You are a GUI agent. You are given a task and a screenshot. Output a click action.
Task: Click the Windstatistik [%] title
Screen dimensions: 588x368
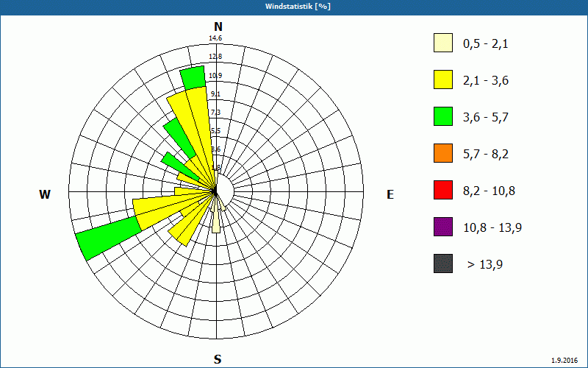point(298,7)
